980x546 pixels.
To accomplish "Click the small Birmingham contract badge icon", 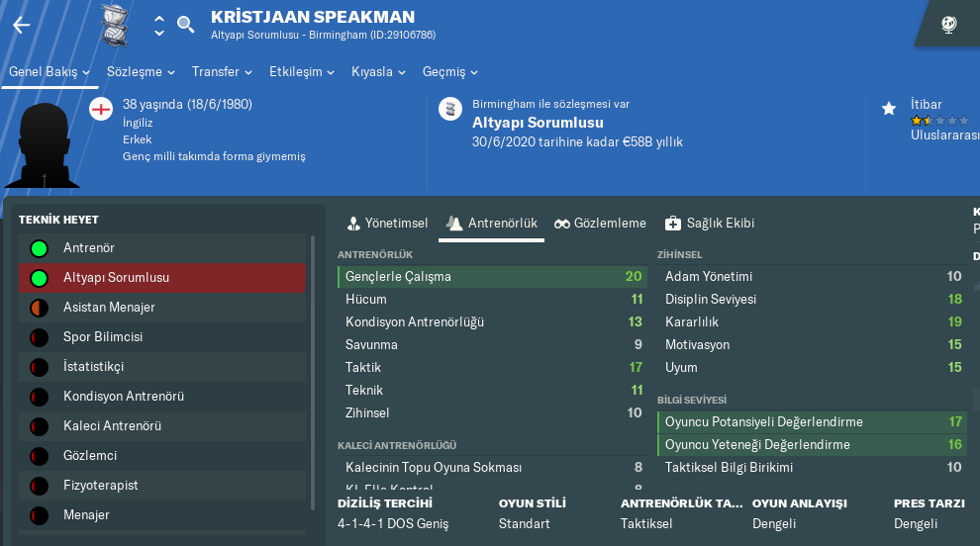I will tap(450, 109).
